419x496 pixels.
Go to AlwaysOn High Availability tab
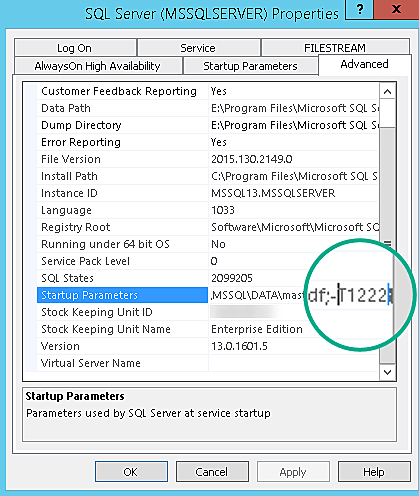[98, 66]
